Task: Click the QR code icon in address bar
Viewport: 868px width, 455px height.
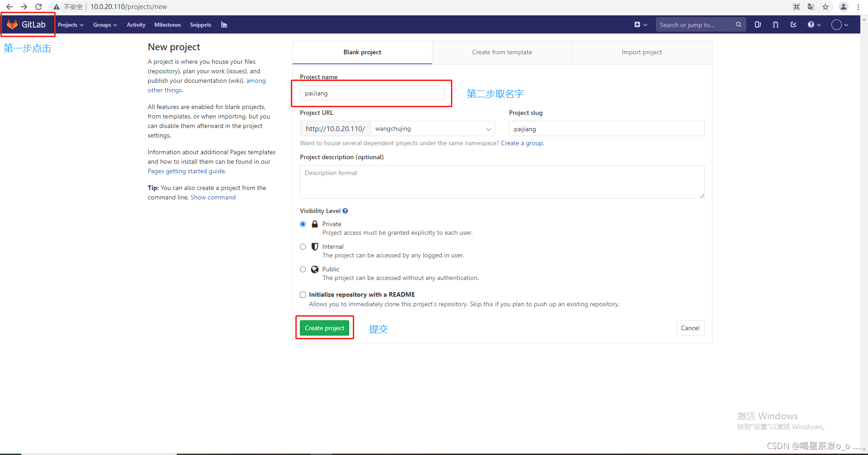Action: 797,7
